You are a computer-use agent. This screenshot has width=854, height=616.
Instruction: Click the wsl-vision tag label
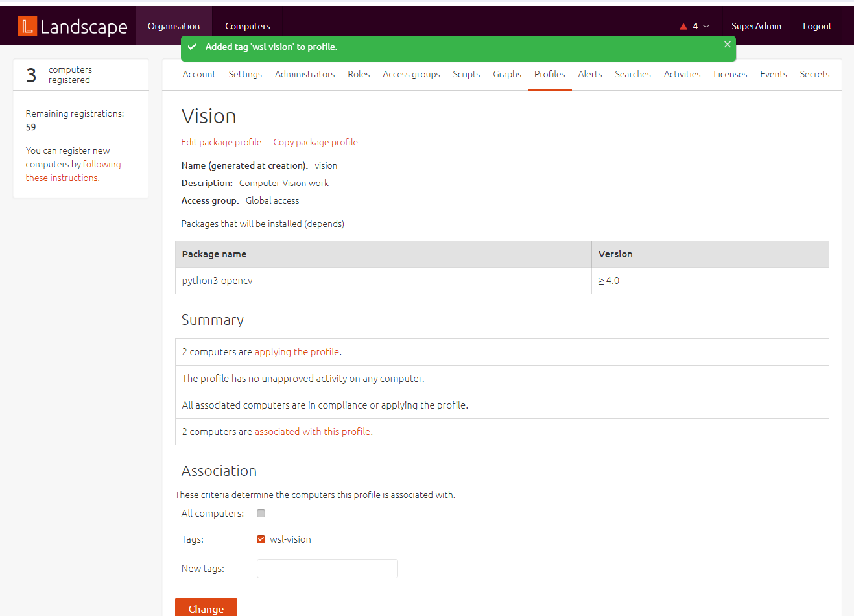coord(291,539)
